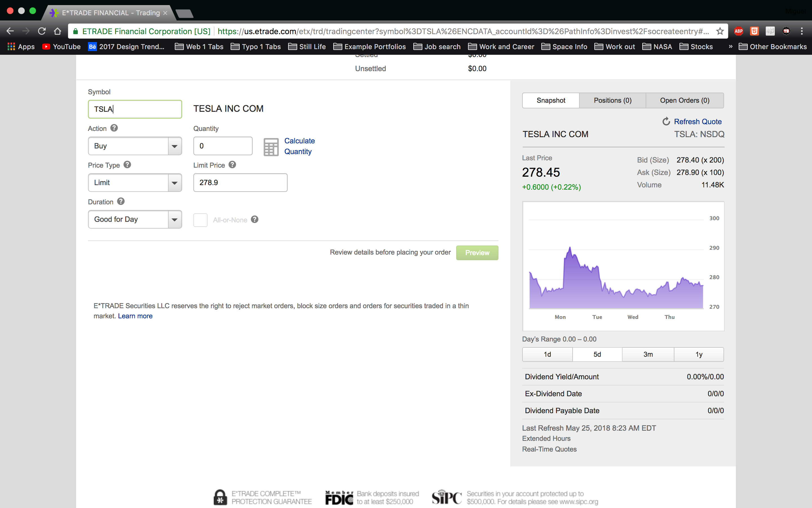Click the Last Price value 278.45
812x508 pixels.
point(541,172)
